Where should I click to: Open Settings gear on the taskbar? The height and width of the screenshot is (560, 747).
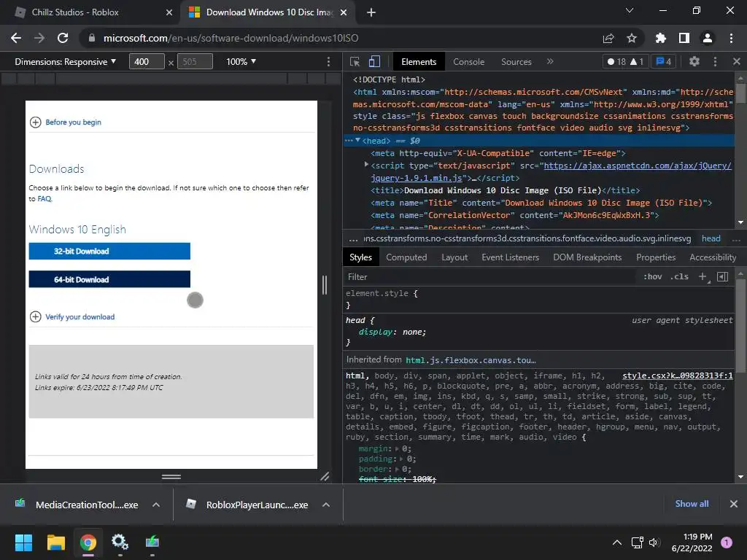(120, 542)
